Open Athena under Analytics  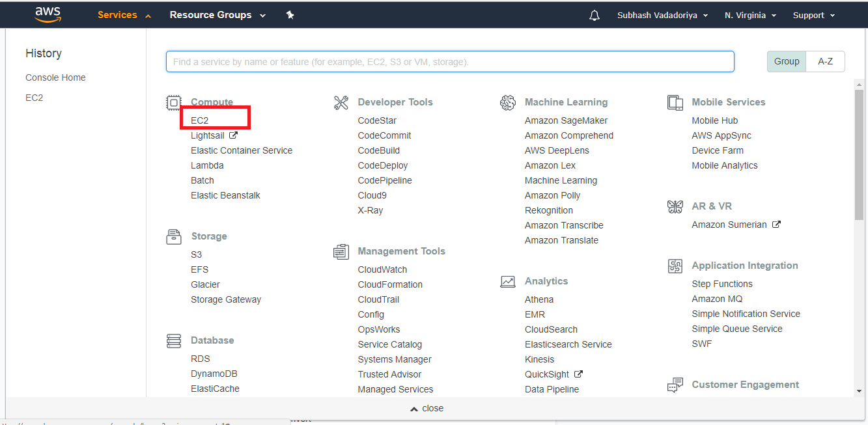click(x=539, y=299)
